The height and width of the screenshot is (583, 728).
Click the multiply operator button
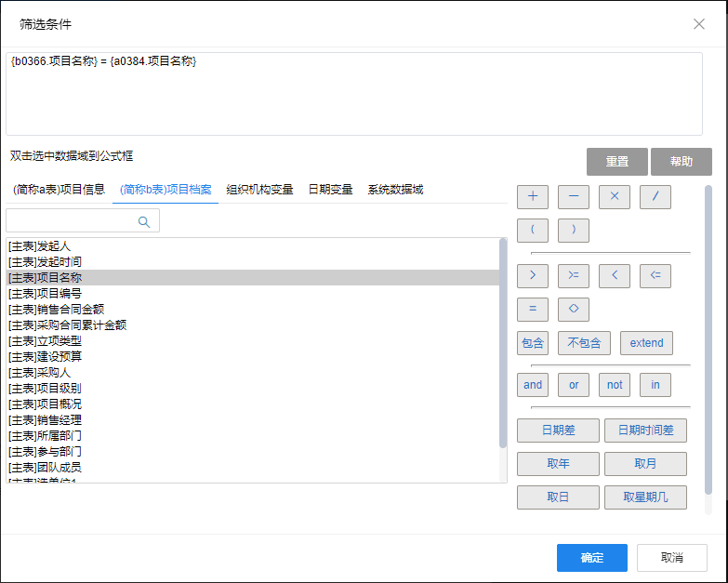[615, 197]
